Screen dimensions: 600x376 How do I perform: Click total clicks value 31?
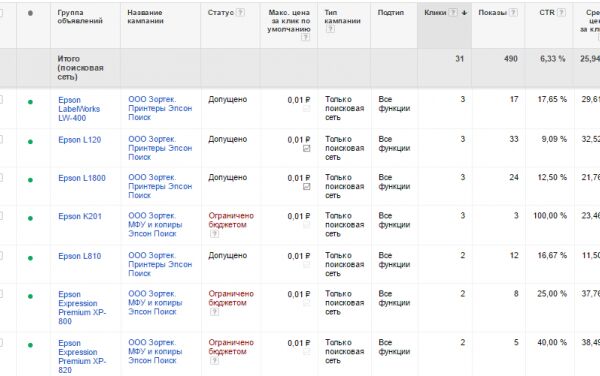(460, 59)
